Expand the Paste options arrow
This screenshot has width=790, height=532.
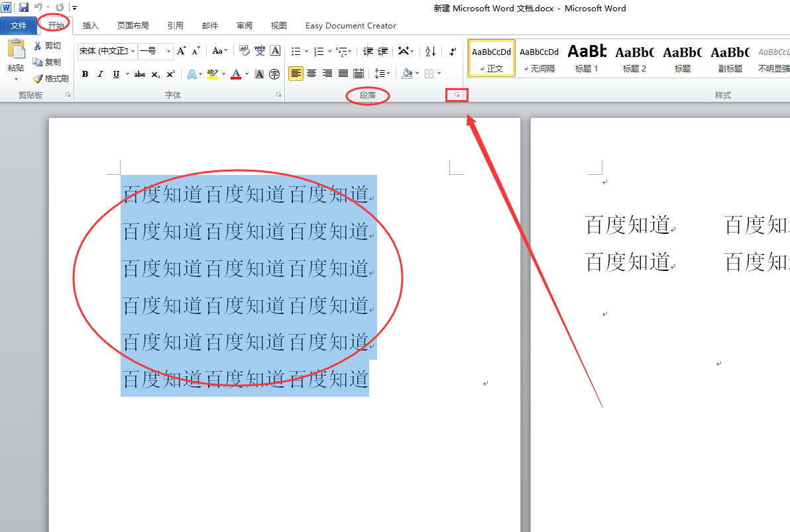point(16,79)
